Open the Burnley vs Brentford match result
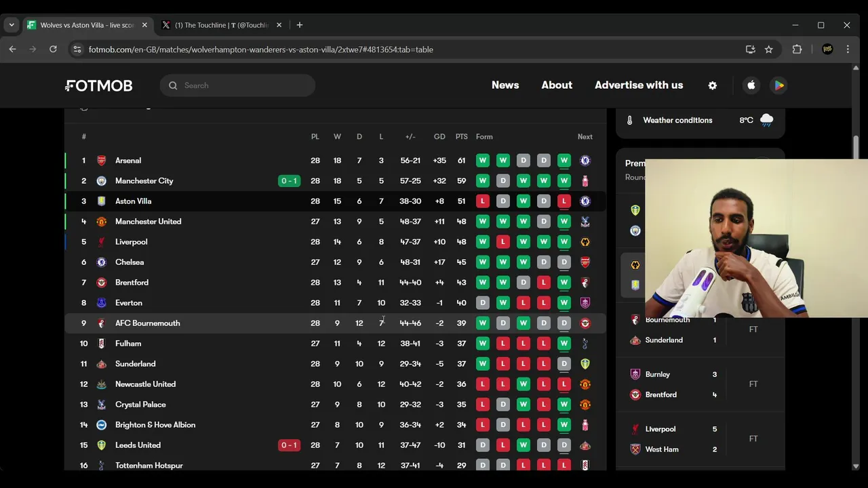The height and width of the screenshot is (488, 868). tap(700, 384)
